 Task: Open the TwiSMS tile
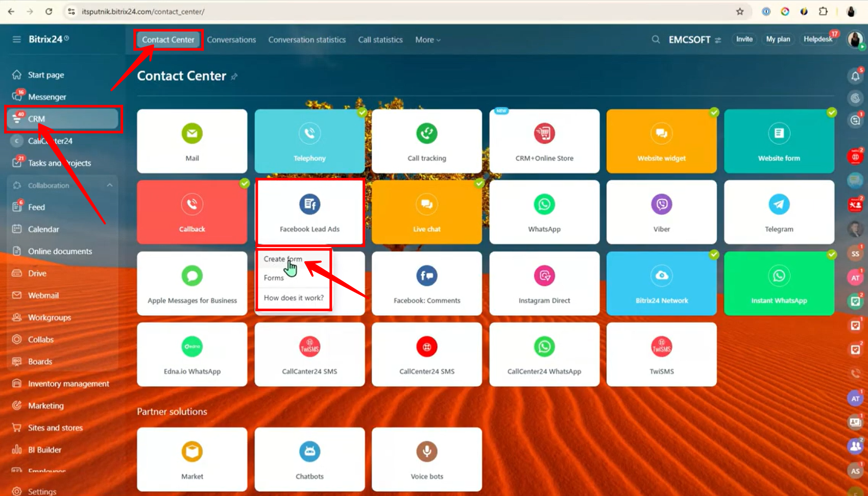click(662, 354)
